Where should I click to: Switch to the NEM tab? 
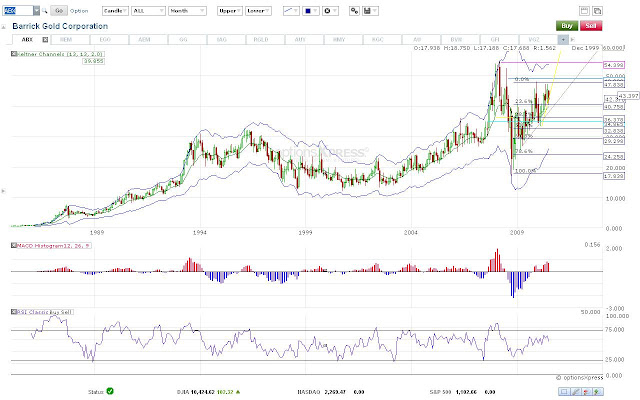point(66,40)
